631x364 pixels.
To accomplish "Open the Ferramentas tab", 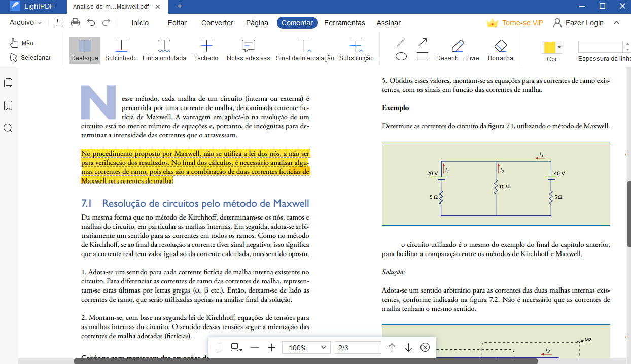I will coord(344,23).
